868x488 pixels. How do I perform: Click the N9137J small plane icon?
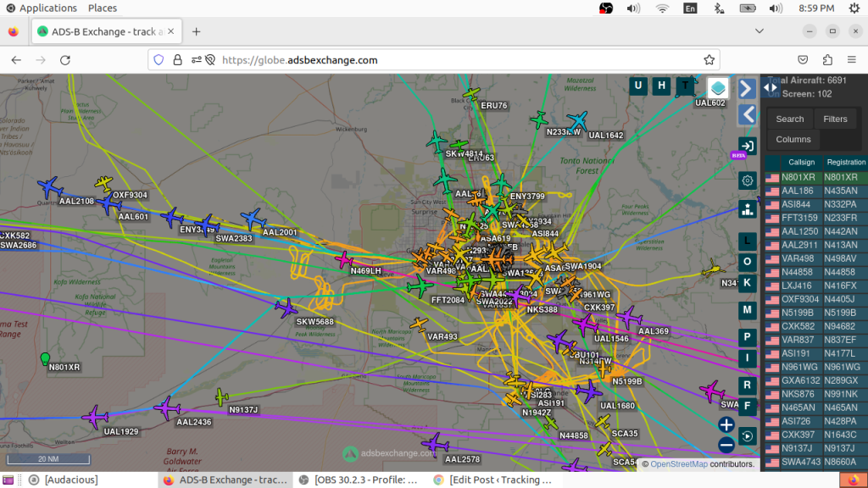coord(221,396)
